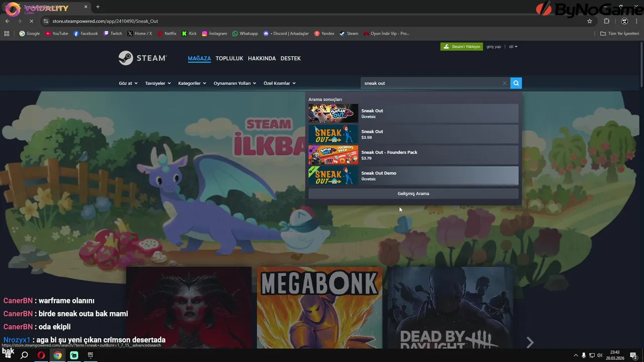Click the blue search magnifier button
The width and height of the screenshot is (644, 362).
pos(516,83)
